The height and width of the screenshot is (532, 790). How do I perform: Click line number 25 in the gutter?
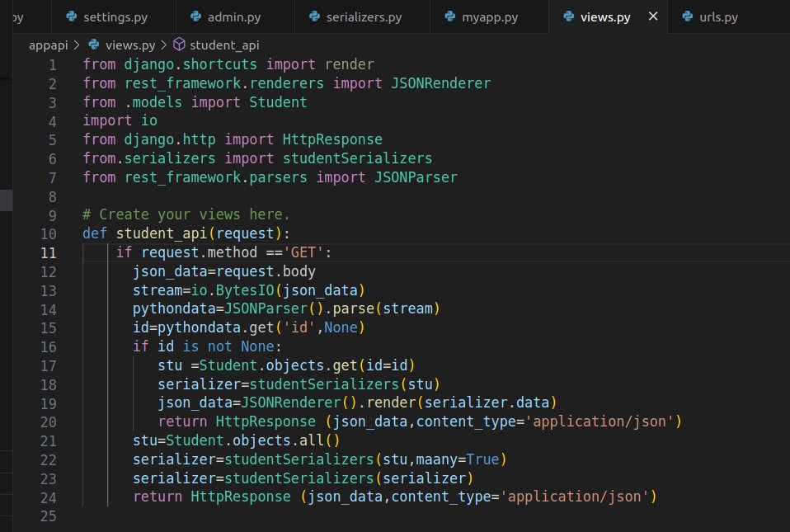click(x=48, y=516)
